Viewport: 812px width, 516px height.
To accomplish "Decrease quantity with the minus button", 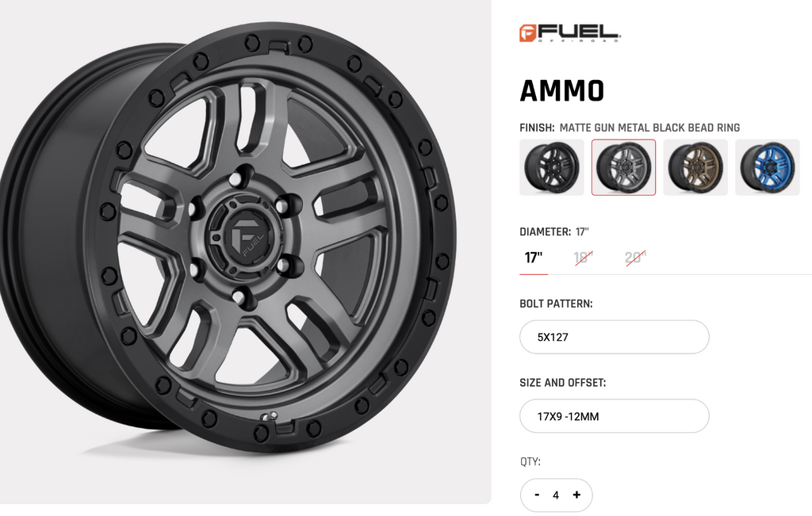I will point(537,495).
